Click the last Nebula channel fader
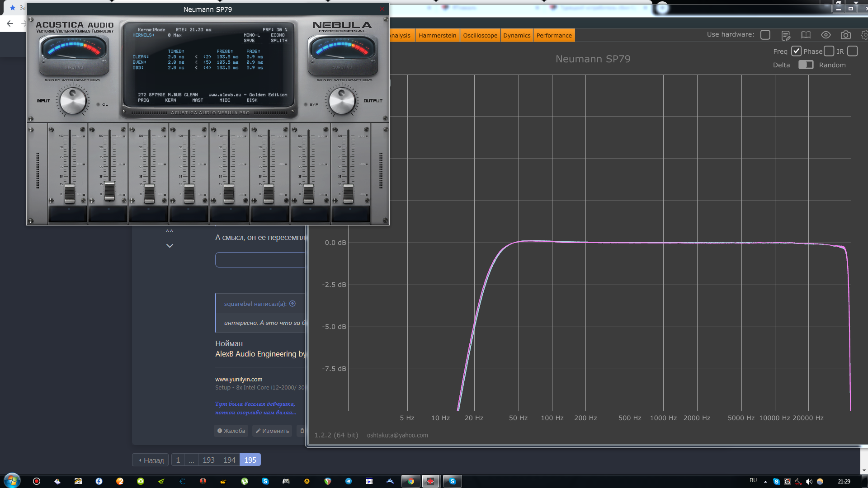Image resolution: width=868 pixels, height=488 pixels. click(x=348, y=193)
